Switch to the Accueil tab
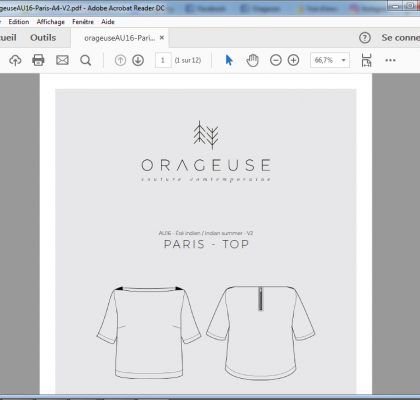 click(8, 38)
